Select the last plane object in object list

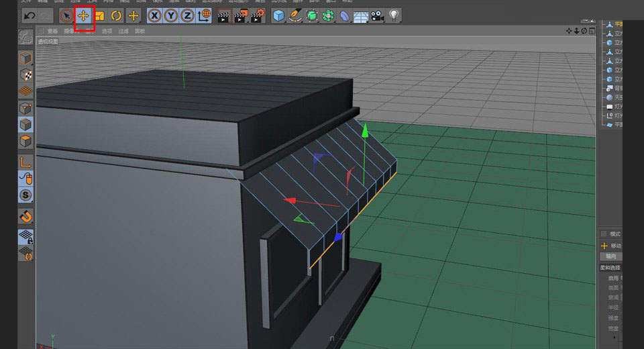click(x=614, y=125)
